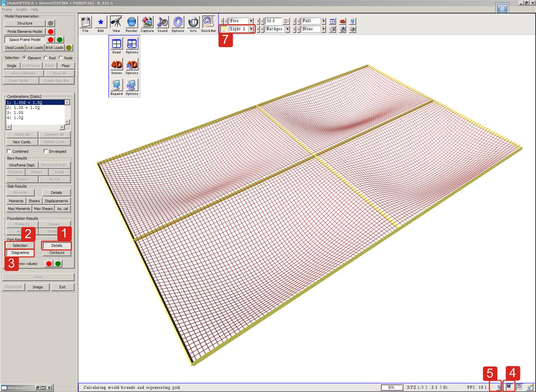Click the red swatch beside Finite Elements Model
This screenshot has height=392, width=536.
(51, 31)
